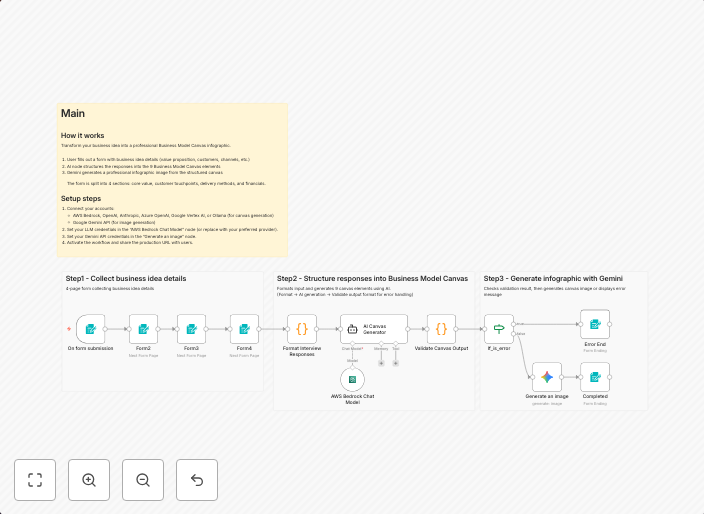Open the Validate Canvas Output code node

pos(441,329)
